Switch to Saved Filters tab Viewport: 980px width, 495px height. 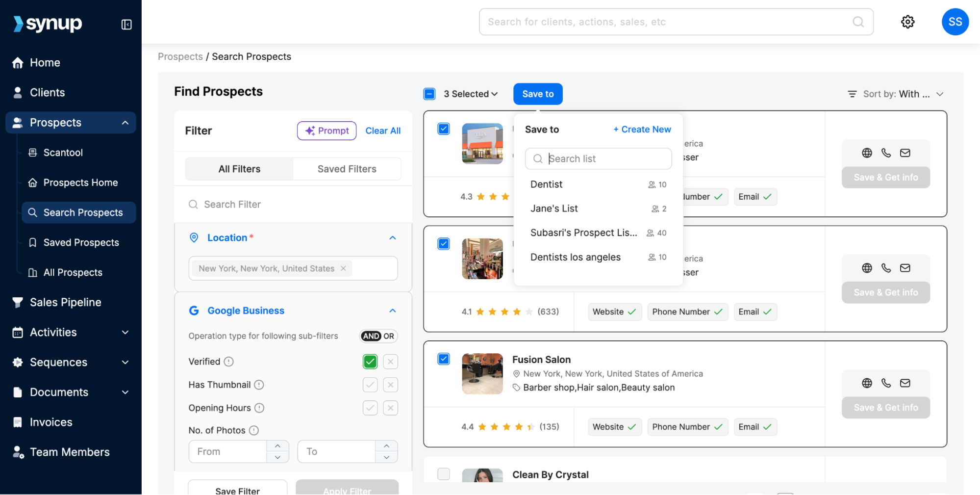[347, 169]
